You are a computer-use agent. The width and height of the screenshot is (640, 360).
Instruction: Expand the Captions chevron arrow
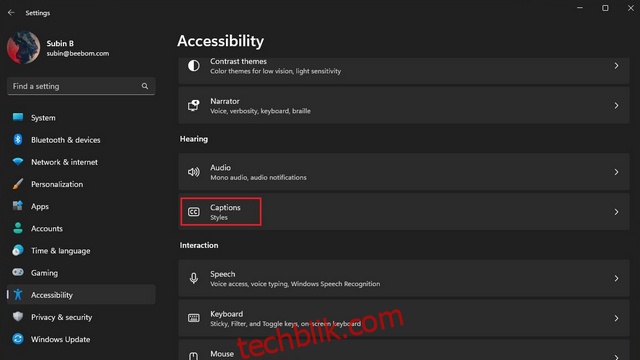[x=616, y=212]
